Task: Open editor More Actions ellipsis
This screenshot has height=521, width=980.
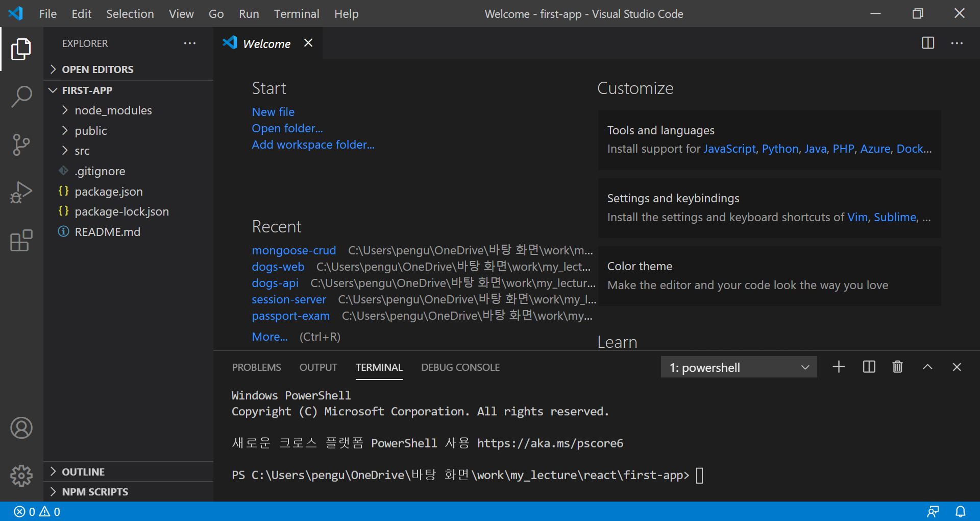Action: click(957, 43)
